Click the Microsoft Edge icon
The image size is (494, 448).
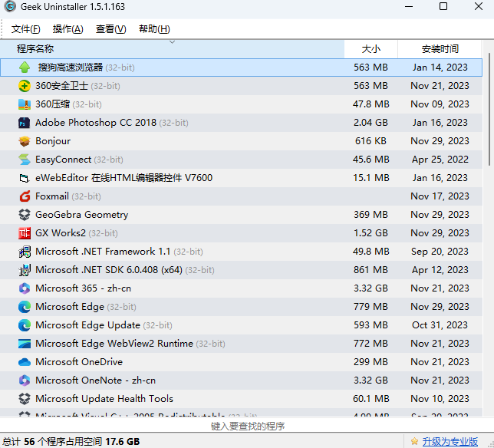tap(25, 307)
